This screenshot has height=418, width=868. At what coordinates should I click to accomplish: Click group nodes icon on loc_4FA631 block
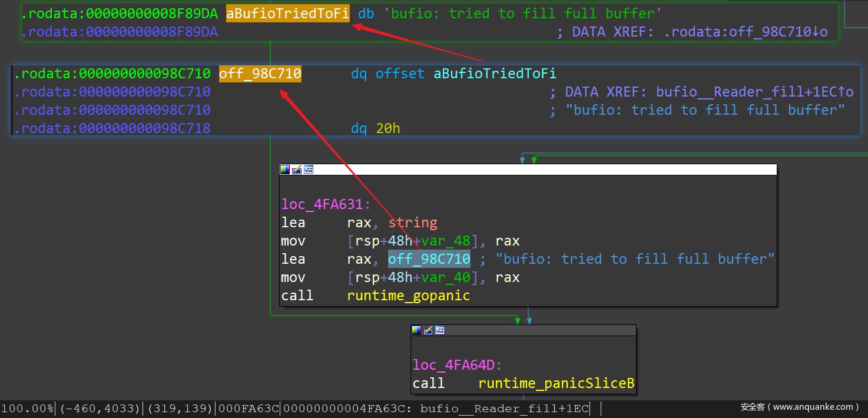click(309, 170)
